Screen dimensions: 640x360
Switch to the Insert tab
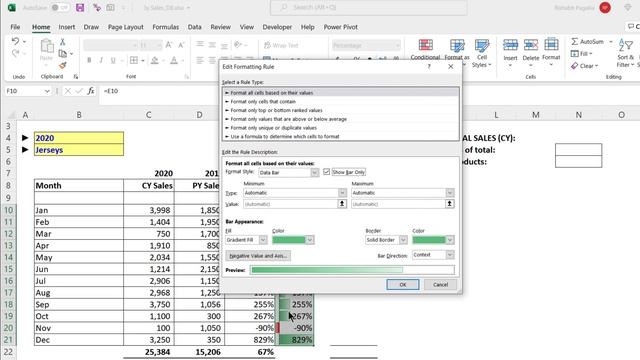pyautogui.click(x=67, y=27)
